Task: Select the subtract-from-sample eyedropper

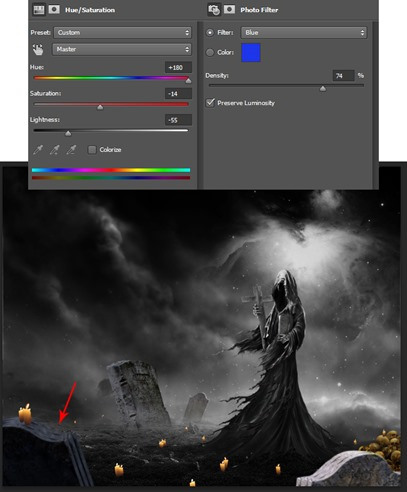Action: click(71, 150)
